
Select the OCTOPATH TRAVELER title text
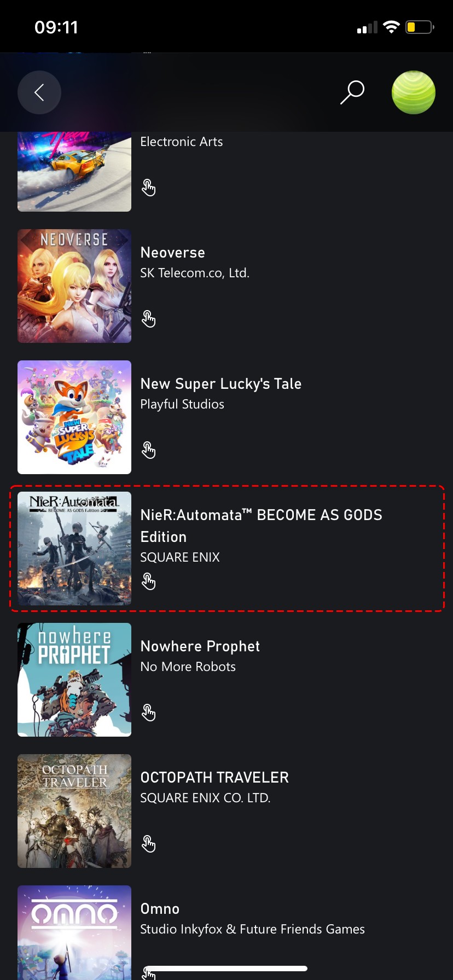[x=214, y=778]
